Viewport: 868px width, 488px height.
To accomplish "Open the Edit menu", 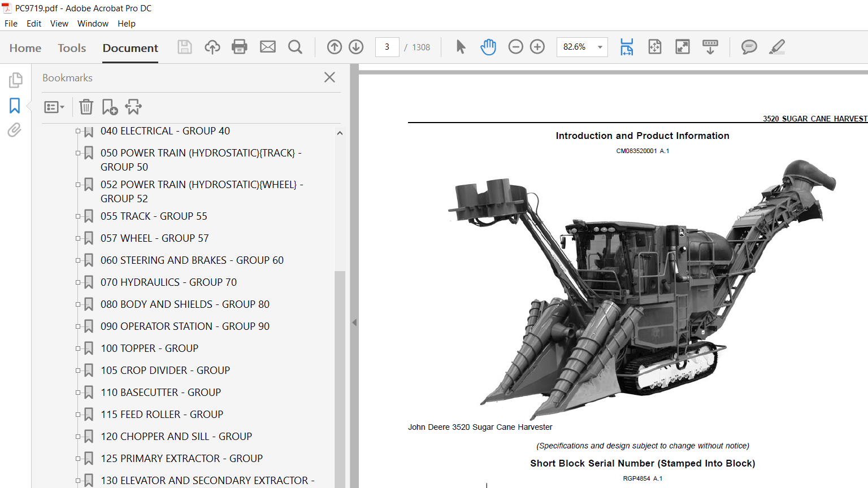I will tap(34, 24).
